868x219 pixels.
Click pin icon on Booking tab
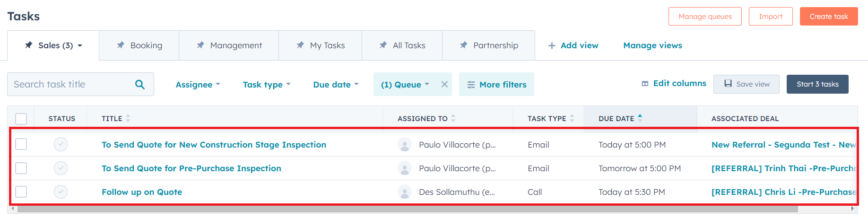121,45
